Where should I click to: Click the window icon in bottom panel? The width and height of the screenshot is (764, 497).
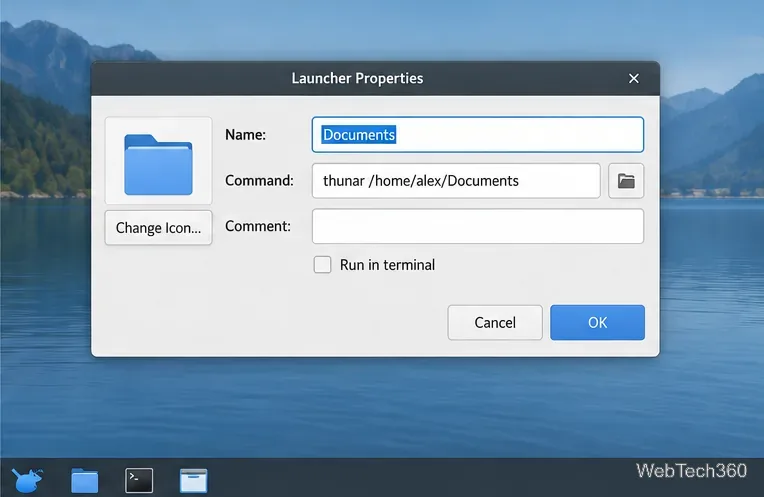tap(193, 480)
